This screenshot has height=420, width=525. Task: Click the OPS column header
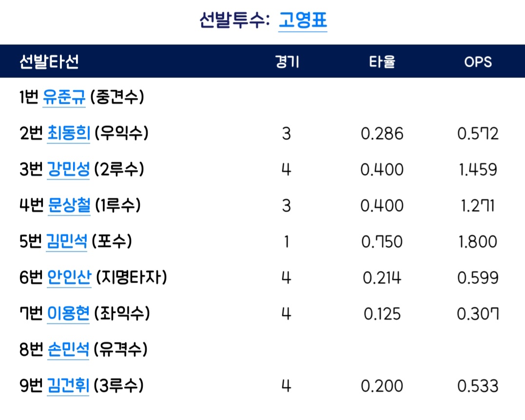click(478, 62)
